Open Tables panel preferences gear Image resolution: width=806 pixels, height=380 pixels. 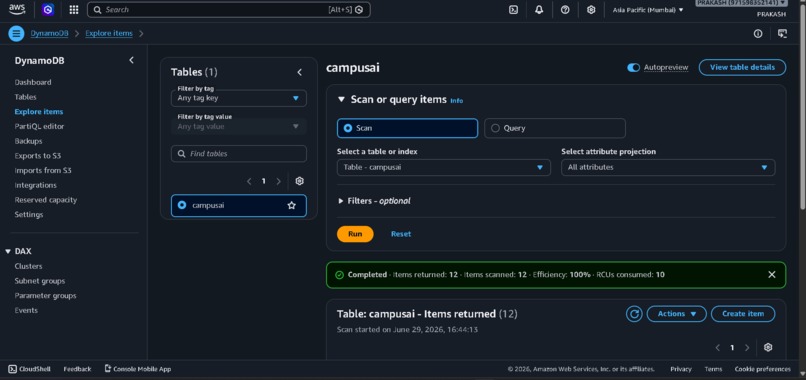pos(300,181)
